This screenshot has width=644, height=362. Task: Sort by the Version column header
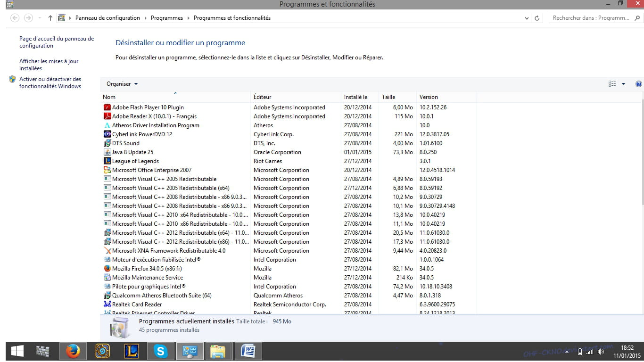446,97
